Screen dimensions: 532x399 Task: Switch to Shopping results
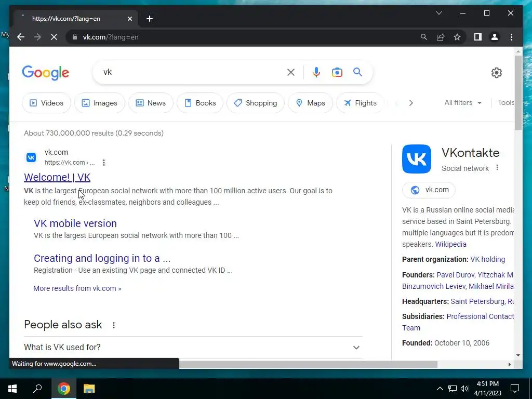click(x=256, y=103)
